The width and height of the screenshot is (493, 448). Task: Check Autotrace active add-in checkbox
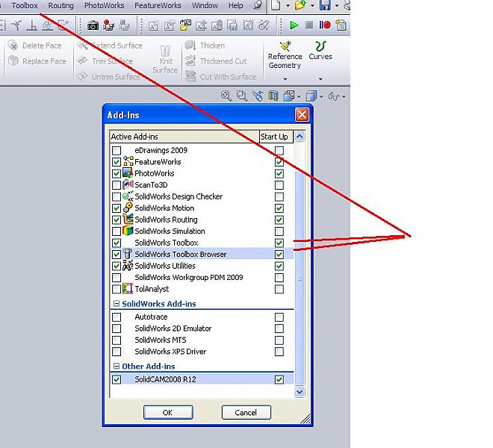[x=117, y=317]
